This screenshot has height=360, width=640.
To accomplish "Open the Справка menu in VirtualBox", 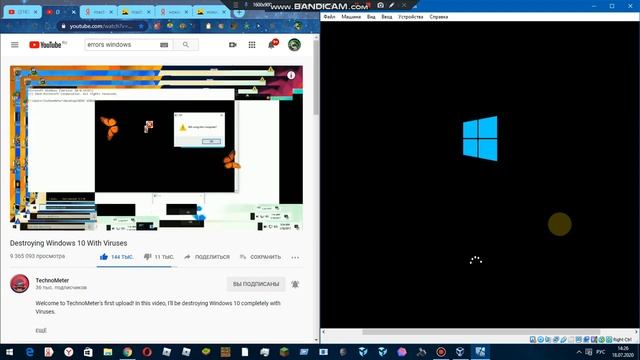I will (x=439, y=17).
